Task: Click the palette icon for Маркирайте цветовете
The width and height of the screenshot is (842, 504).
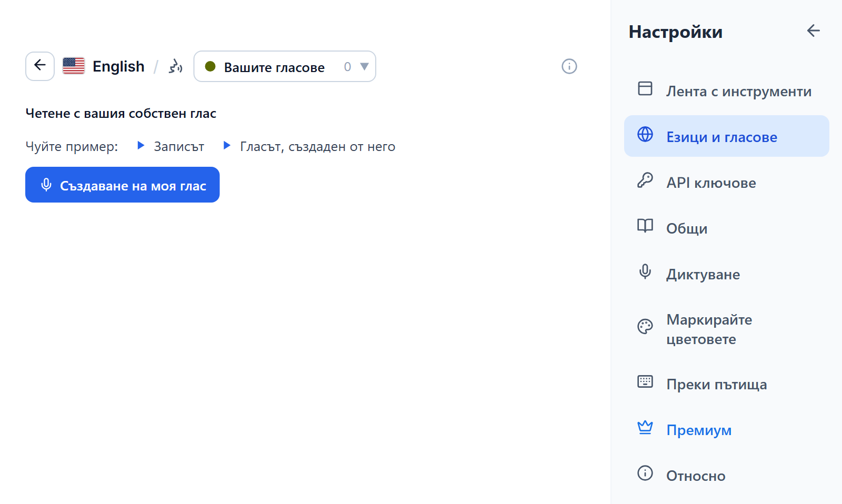Action: [645, 327]
